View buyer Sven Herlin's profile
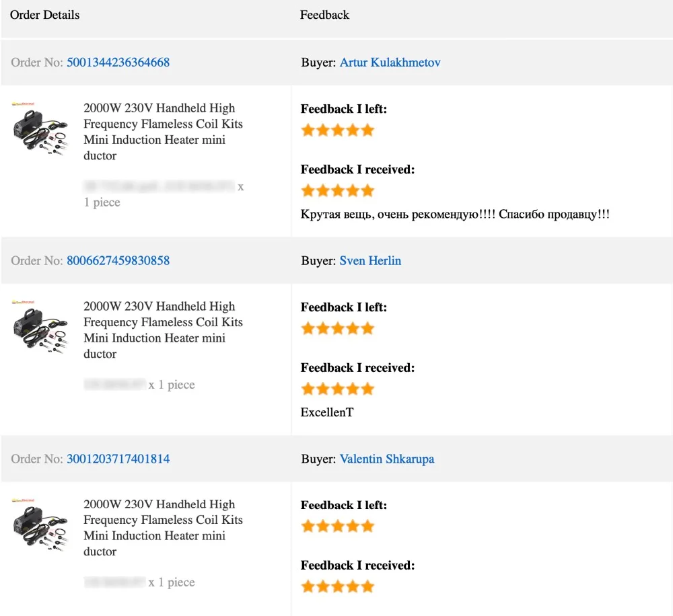 [x=370, y=260]
